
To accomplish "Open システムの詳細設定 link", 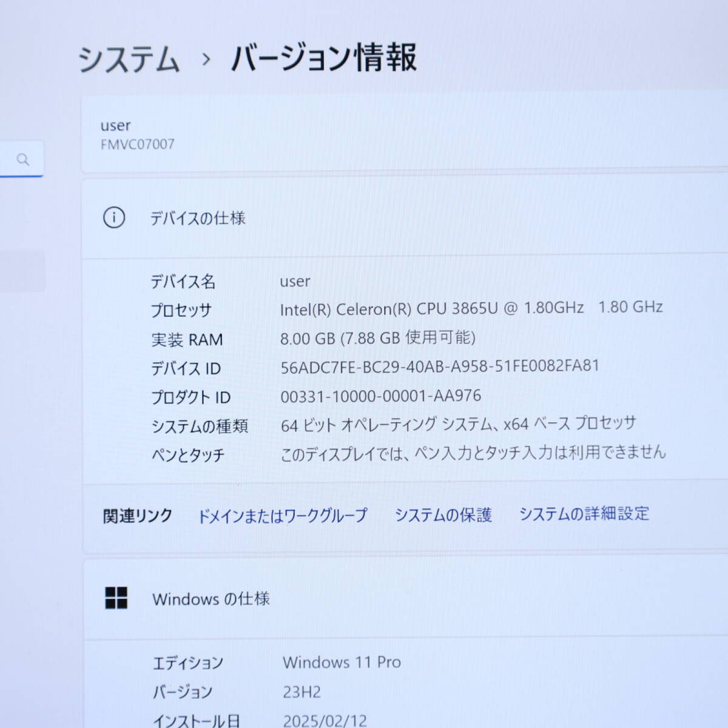I will [x=584, y=514].
